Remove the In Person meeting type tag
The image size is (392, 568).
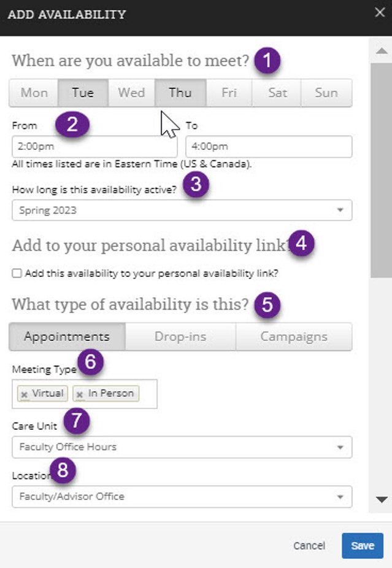80,394
